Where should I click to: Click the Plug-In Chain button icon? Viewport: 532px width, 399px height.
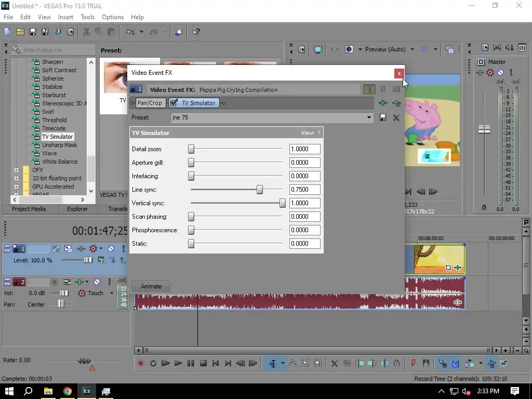pyautogui.click(x=383, y=103)
